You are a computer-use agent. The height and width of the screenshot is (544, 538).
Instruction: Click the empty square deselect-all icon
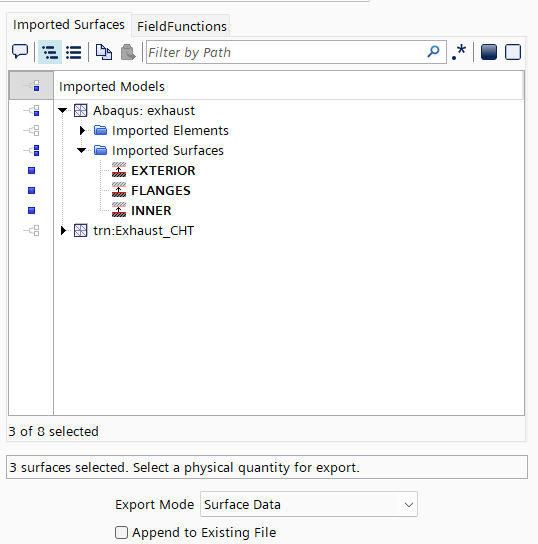(x=513, y=52)
